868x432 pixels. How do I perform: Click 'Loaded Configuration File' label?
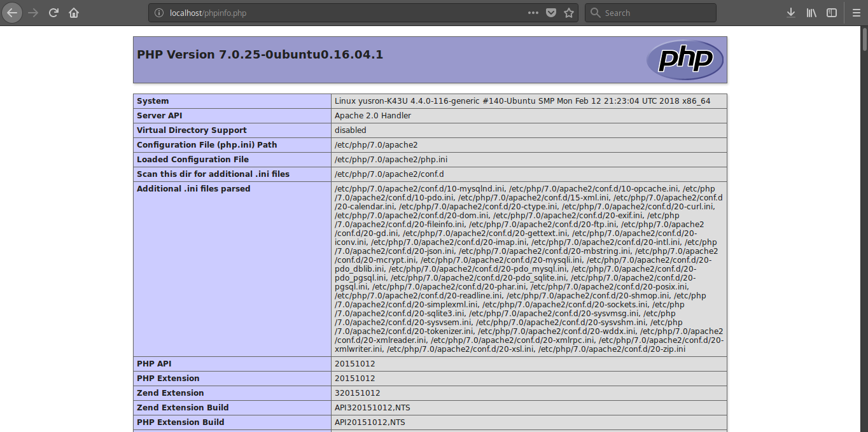click(x=193, y=160)
